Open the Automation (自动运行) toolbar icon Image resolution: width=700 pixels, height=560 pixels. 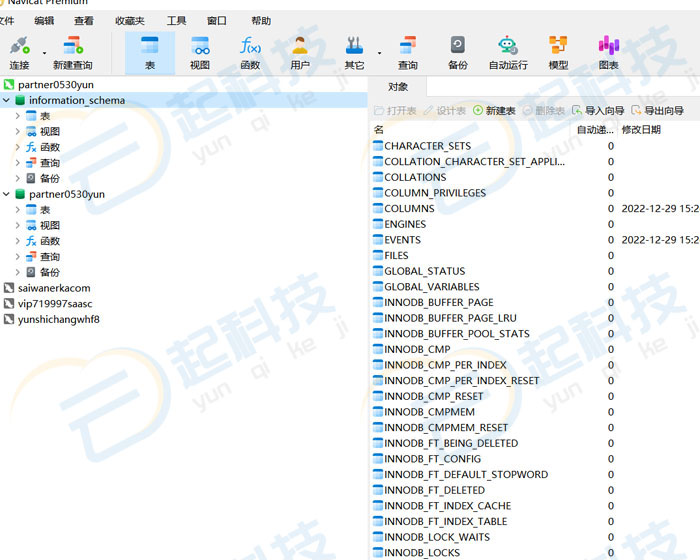click(508, 46)
